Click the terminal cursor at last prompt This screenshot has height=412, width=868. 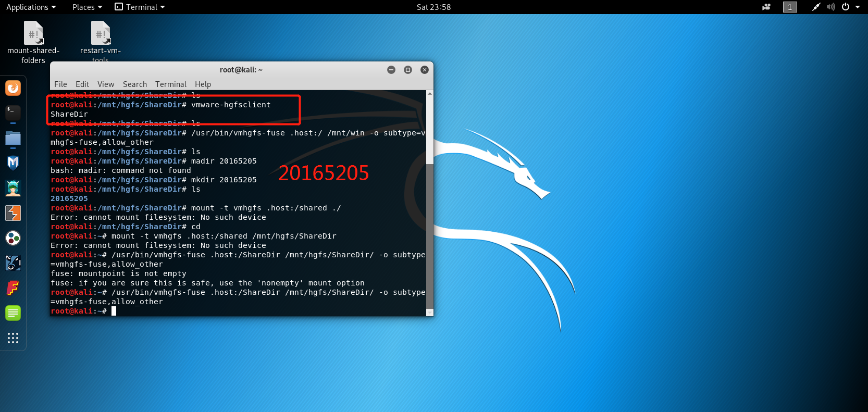[x=114, y=311]
